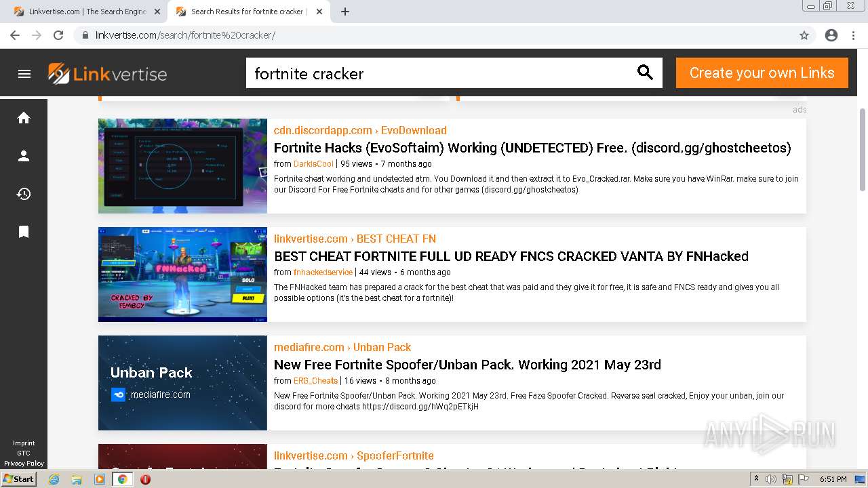Viewport: 868px width, 488px height.
Task: Click Chrome icon in taskbar
Action: (x=122, y=479)
